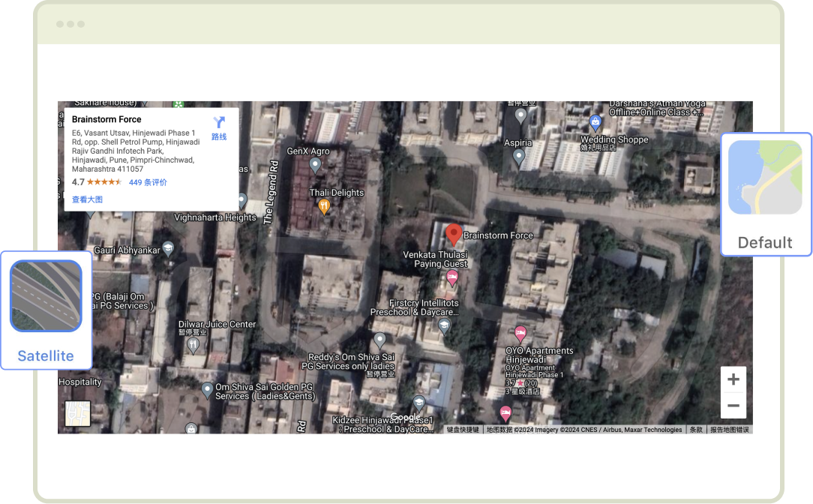Click the Brainstorm Force label beside the red pin

click(x=498, y=235)
